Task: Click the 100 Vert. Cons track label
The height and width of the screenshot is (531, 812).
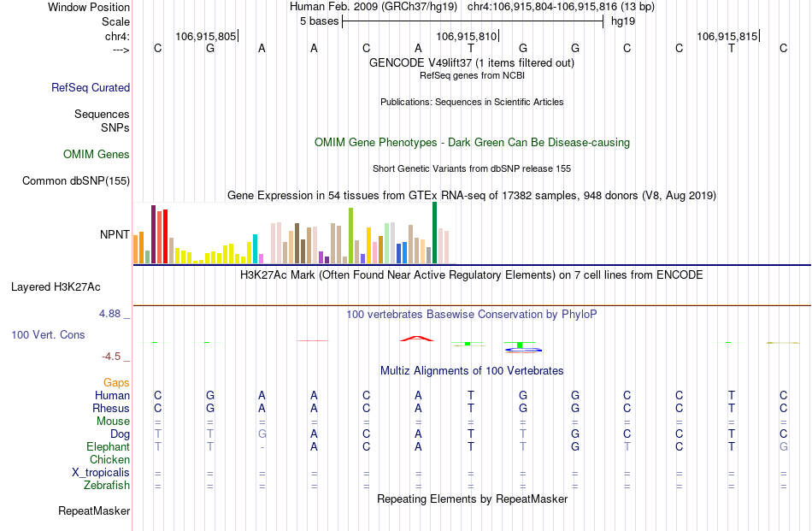Action: click(48, 334)
